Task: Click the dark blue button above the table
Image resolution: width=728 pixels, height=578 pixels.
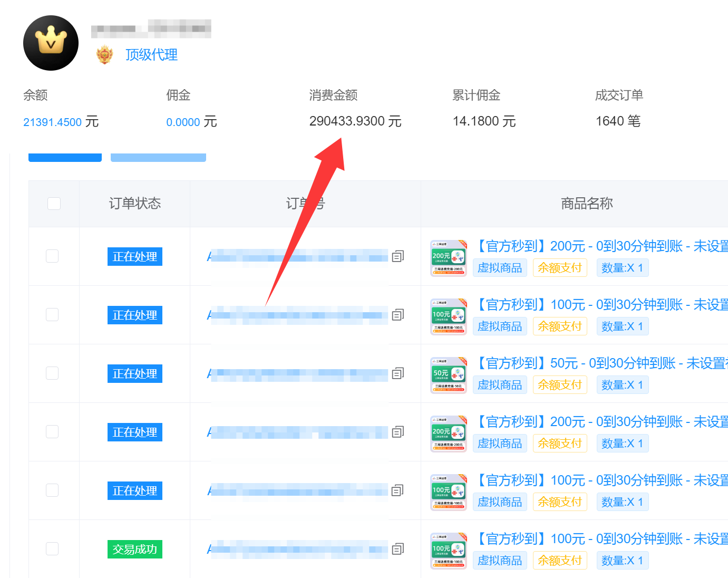Action: pyautogui.click(x=65, y=157)
